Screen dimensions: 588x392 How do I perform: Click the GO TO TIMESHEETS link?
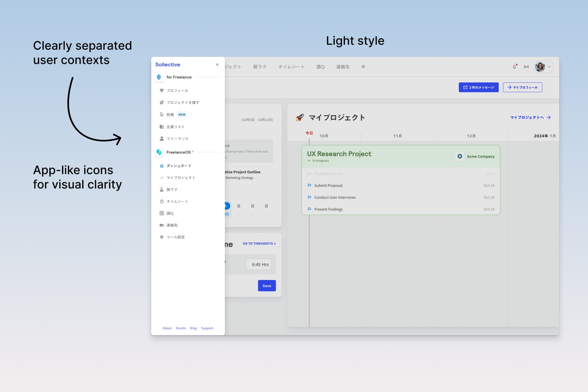click(259, 243)
